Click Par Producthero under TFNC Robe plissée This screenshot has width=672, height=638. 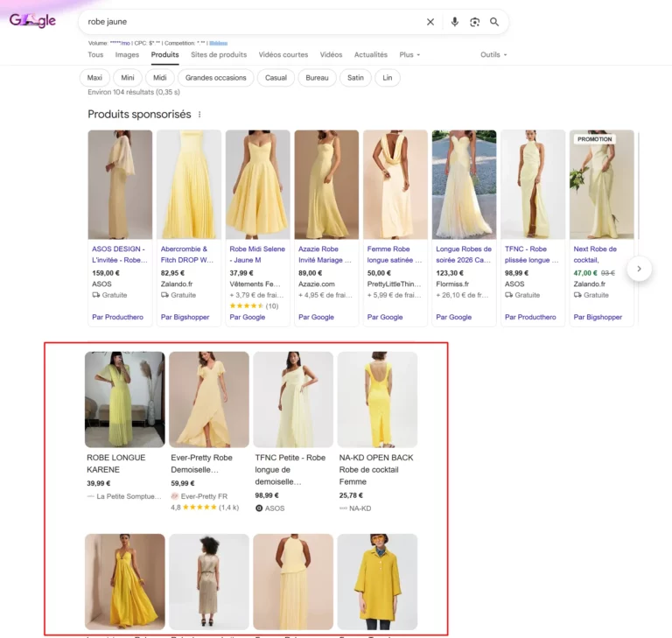pyautogui.click(x=530, y=318)
